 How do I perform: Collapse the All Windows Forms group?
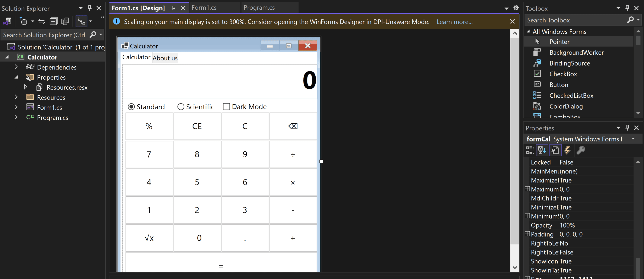point(528,32)
